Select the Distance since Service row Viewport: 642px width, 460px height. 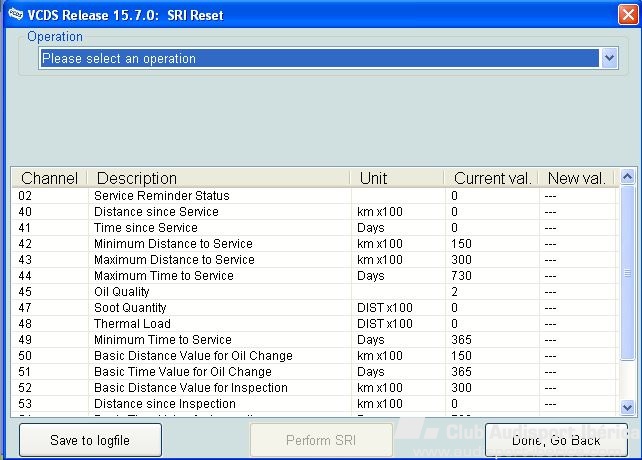click(x=156, y=212)
